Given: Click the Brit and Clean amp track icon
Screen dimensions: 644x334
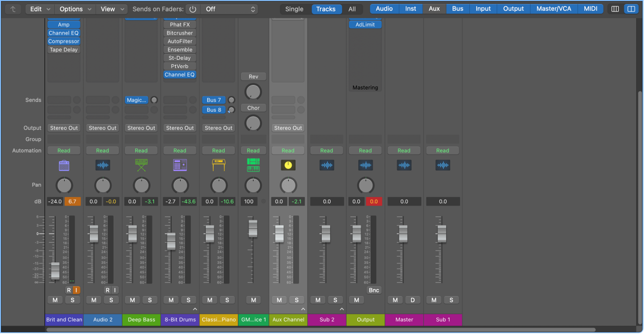Looking at the screenshot, I should point(64,166).
